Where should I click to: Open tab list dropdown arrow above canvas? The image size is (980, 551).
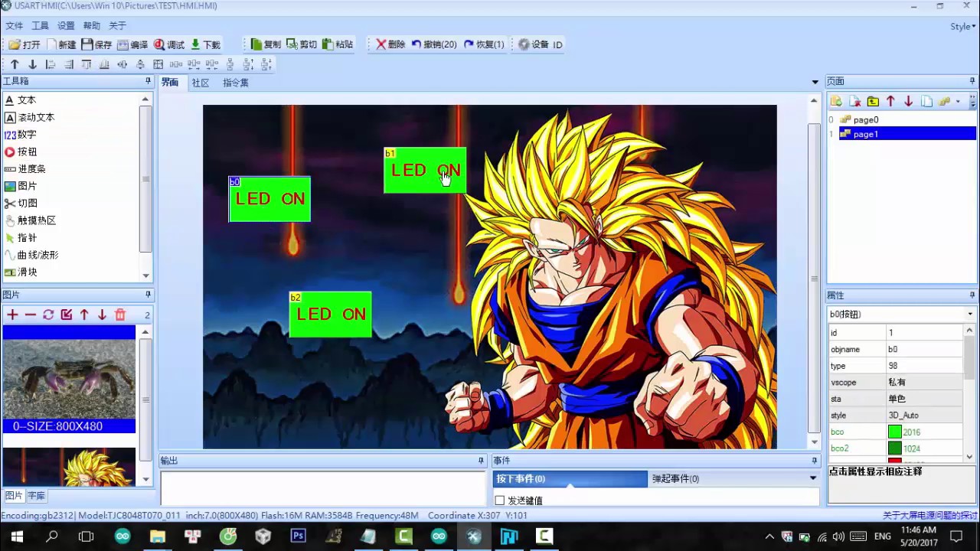point(815,82)
